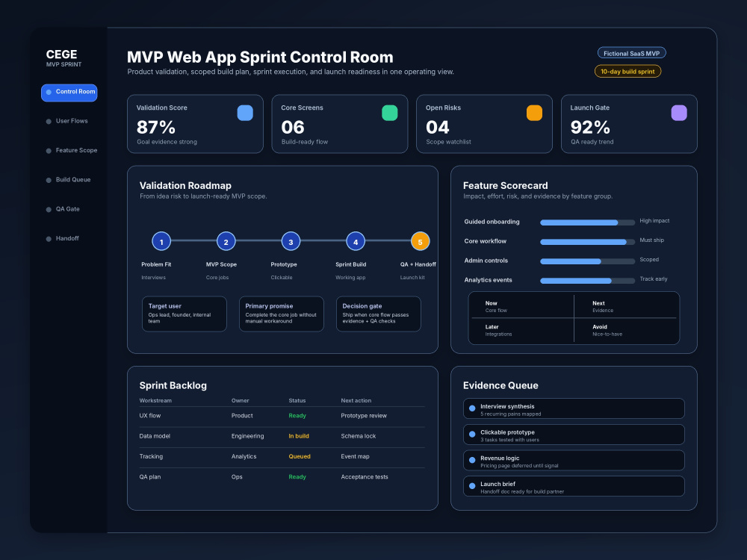The width and height of the screenshot is (747, 560).
Task: Open the Revenue logic evidence item
Action: (574, 460)
